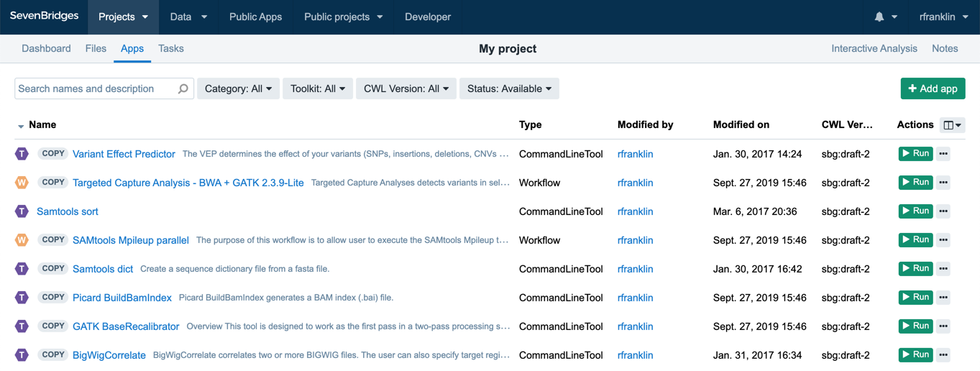
Task: Click the Add app button
Action: pyautogui.click(x=933, y=88)
